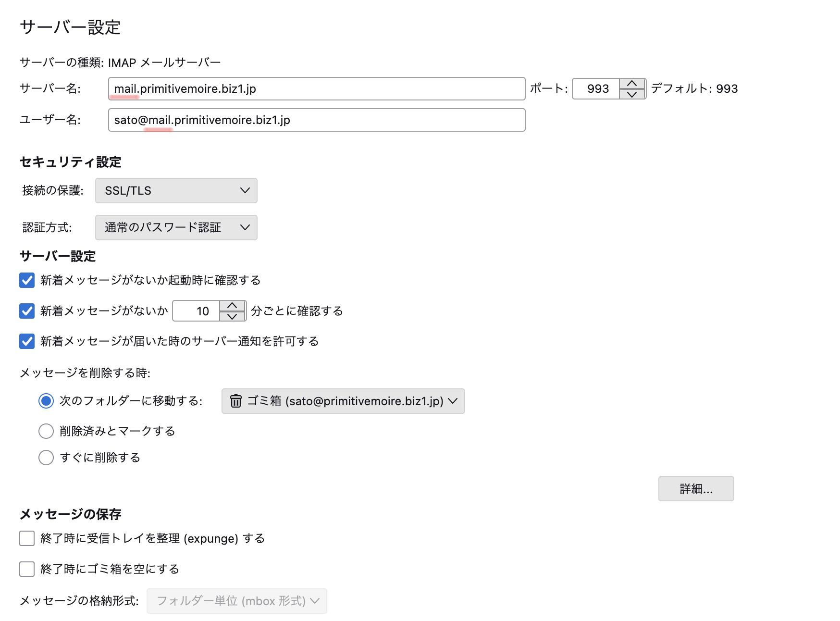Decrease the port number with down arrow
This screenshot has width=840, height=621.
(x=632, y=94)
